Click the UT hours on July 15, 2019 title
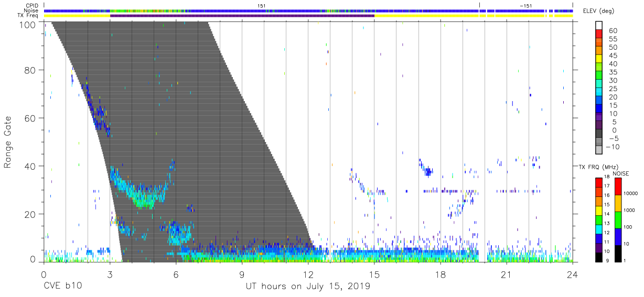Viewport: 644px width, 297px height. click(x=308, y=287)
